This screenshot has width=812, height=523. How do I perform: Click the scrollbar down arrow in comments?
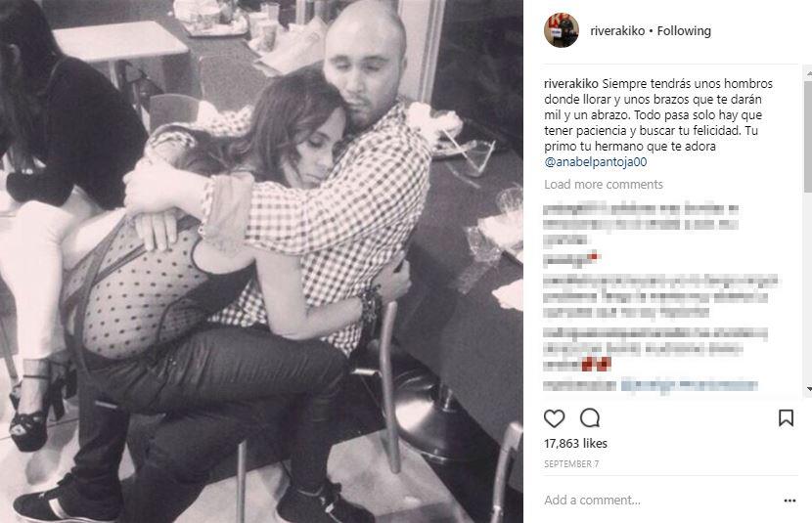point(808,389)
